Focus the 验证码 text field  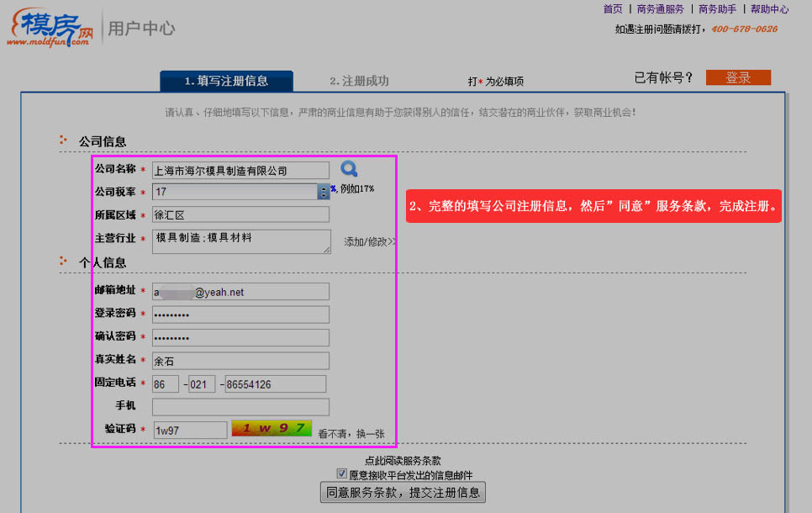pos(190,430)
